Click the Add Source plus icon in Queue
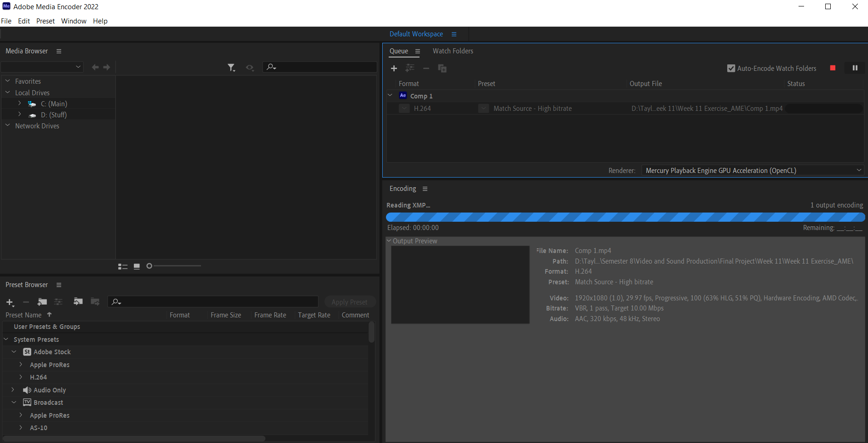Image resolution: width=868 pixels, height=443 pixels. coord(394,69)
